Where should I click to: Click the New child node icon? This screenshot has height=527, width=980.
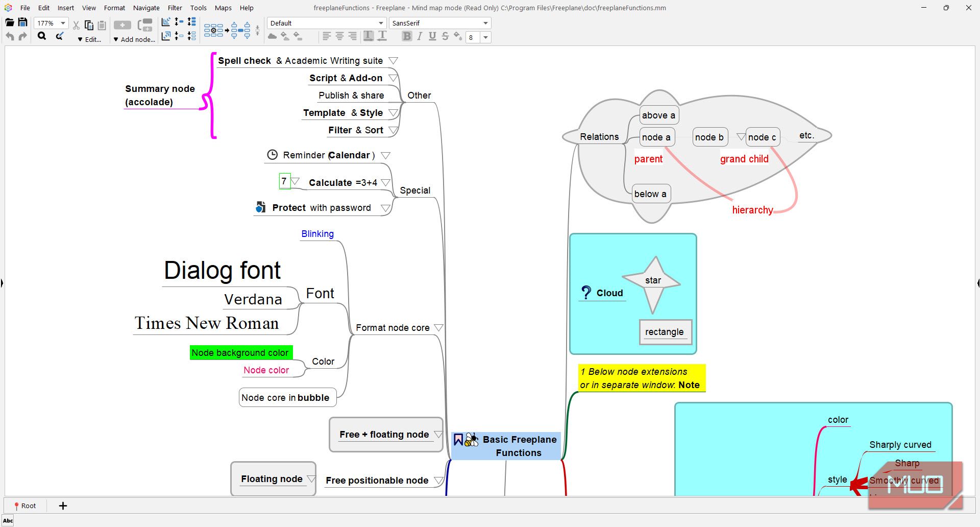pos(122,25)
